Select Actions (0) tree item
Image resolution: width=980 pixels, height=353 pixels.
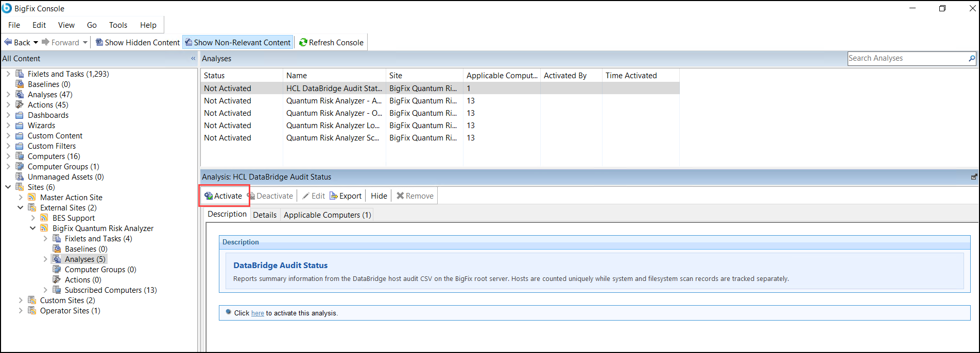coord(83,279)
